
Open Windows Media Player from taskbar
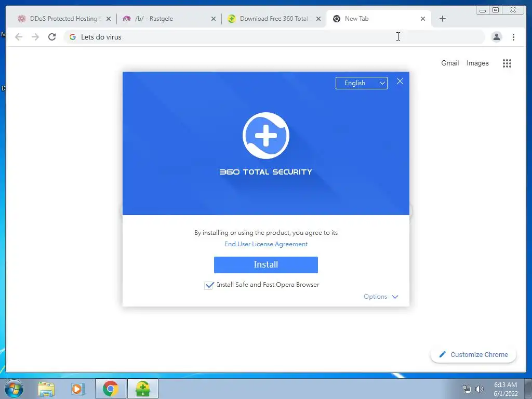78,389
